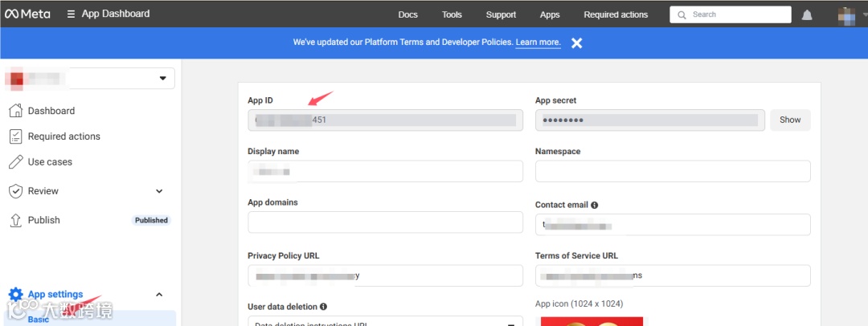Click the Contact email field
This screenshot has height=326, width=868.
click(673, 225)
